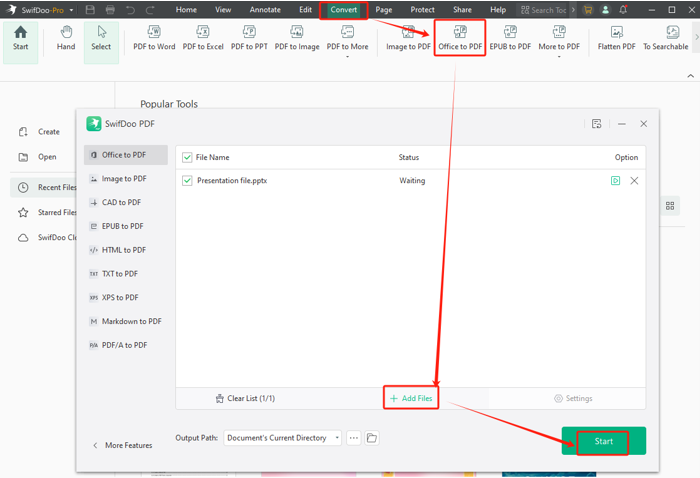Click Add Files button
Viewport: 700px width, 478px height.
coord(411,399)
